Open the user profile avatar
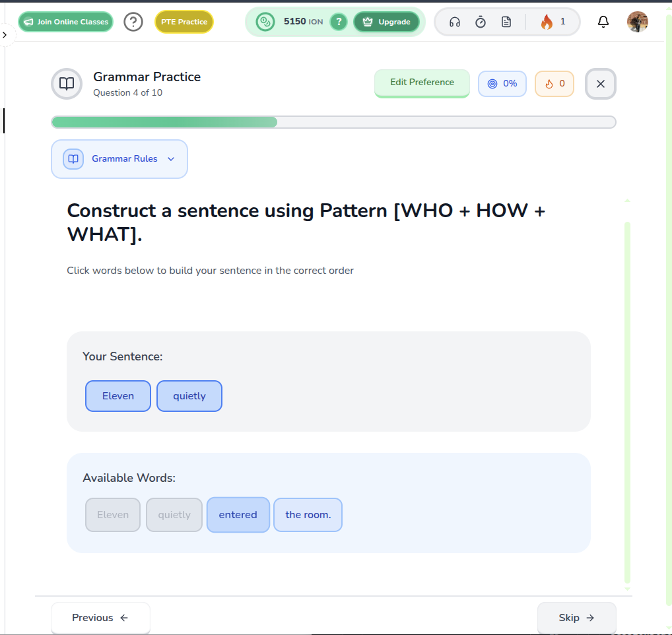672x635 pixels. (x=637, y=22)
